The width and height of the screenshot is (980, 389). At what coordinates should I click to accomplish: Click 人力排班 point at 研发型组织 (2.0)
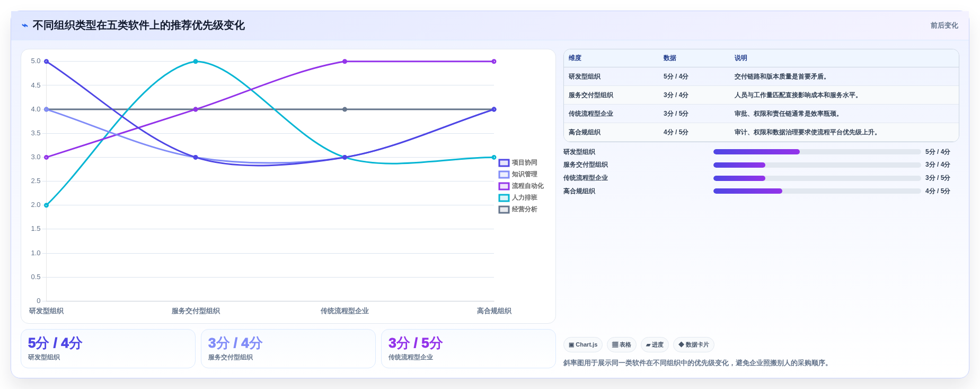47,205
